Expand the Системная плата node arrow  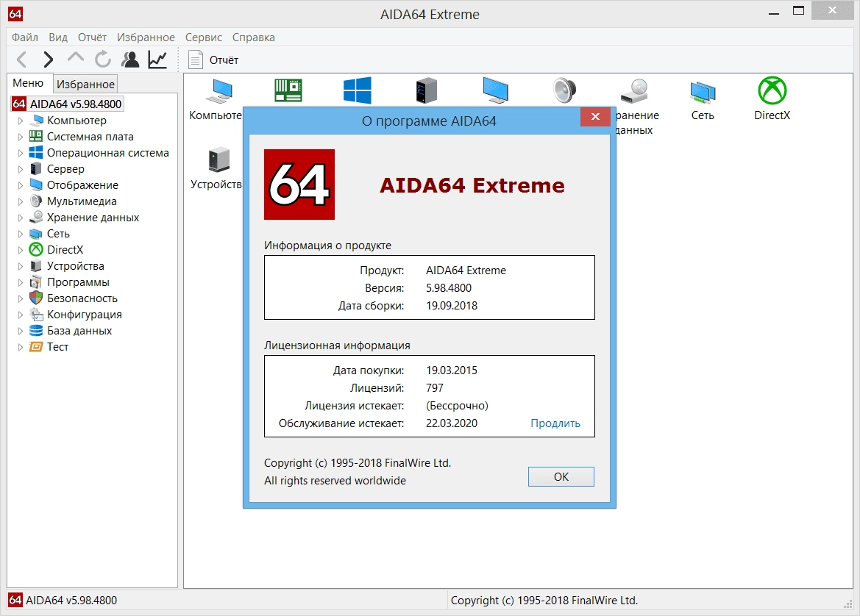click(x=21, y=137)
